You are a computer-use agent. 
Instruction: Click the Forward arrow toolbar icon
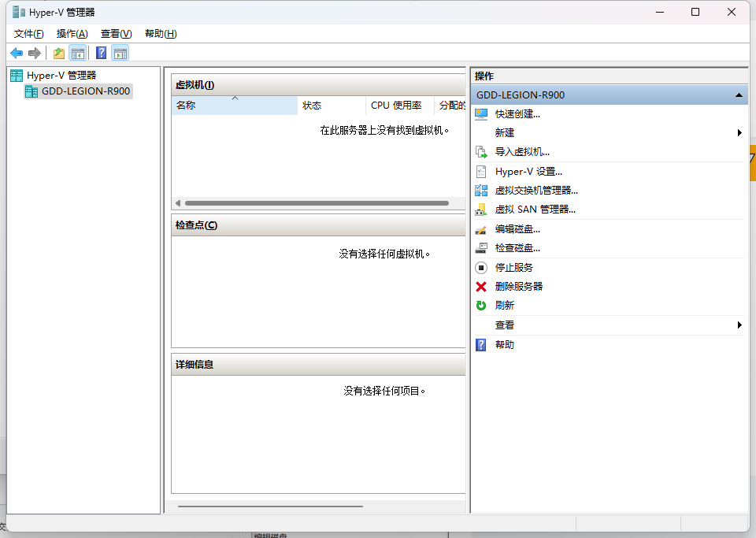click(34, 53)
